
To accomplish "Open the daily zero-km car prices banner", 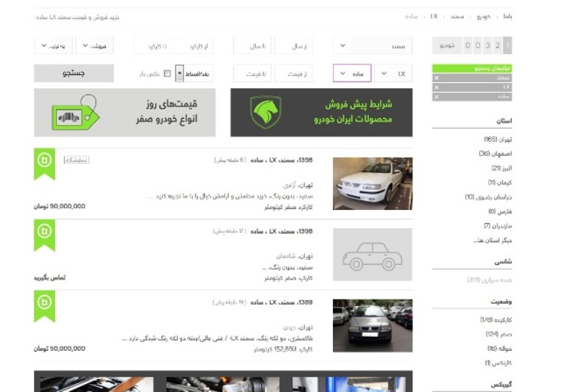I will 124,112.
